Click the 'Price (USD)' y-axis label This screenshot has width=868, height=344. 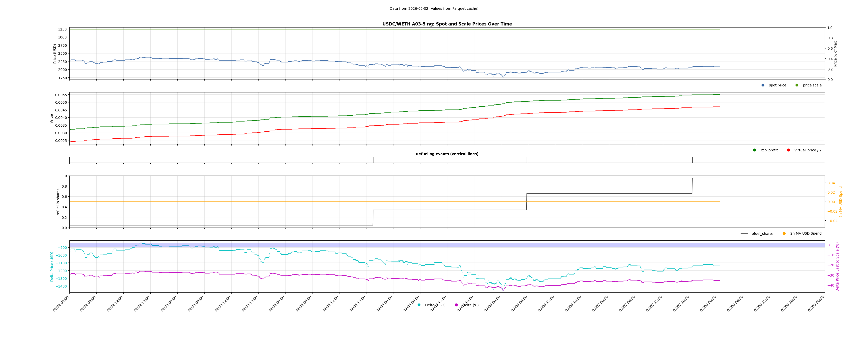pyautogui.click(x=55, y=53)
